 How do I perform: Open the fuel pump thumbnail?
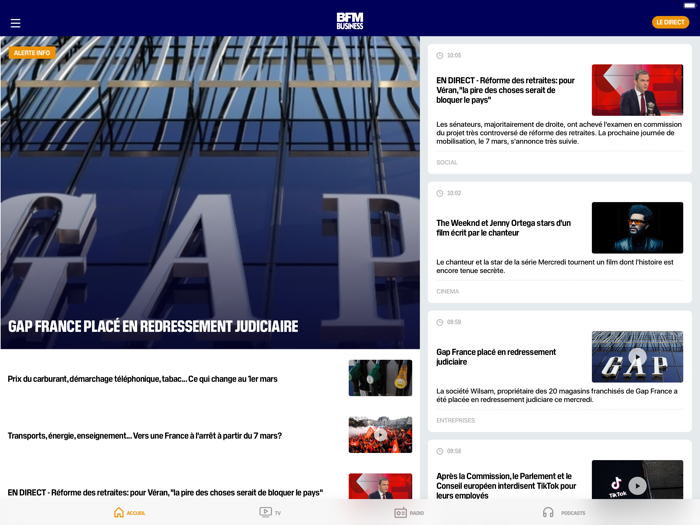(380, 378)
